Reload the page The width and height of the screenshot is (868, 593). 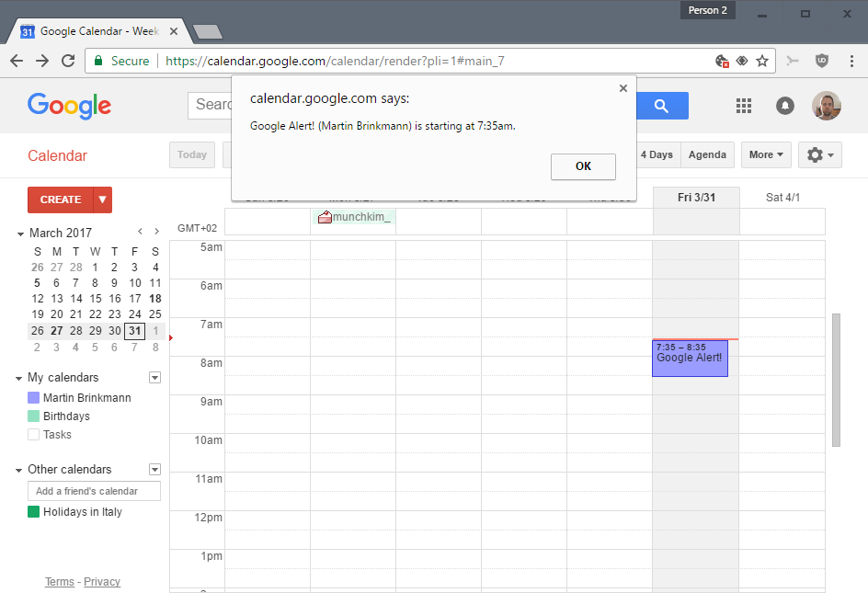point(68,61)
